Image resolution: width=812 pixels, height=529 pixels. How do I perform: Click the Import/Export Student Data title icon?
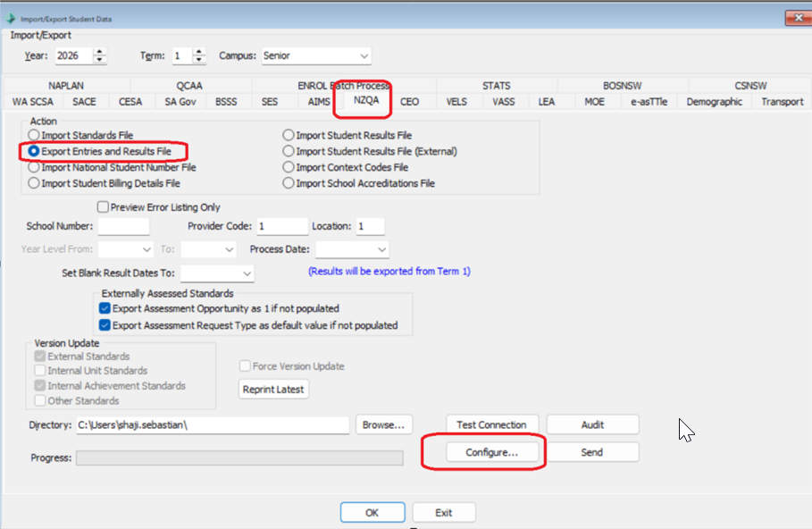[10, 18]
